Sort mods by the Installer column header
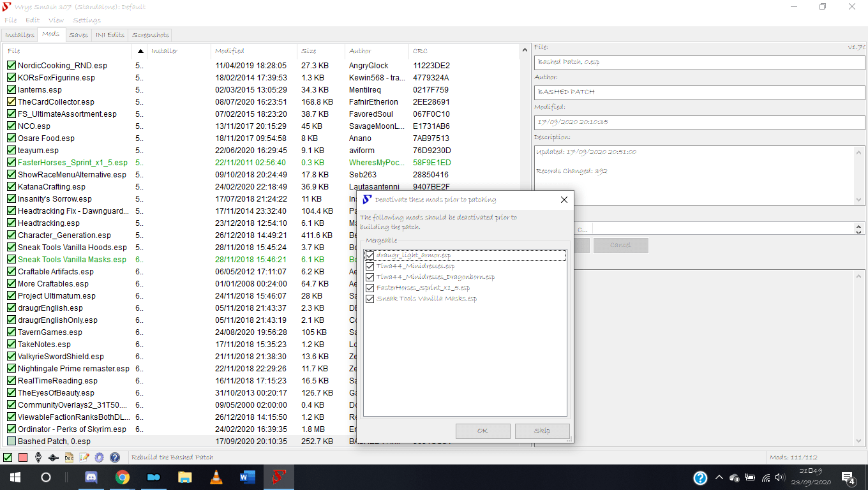This screenshot has height=490, width=868. point(179,50)
